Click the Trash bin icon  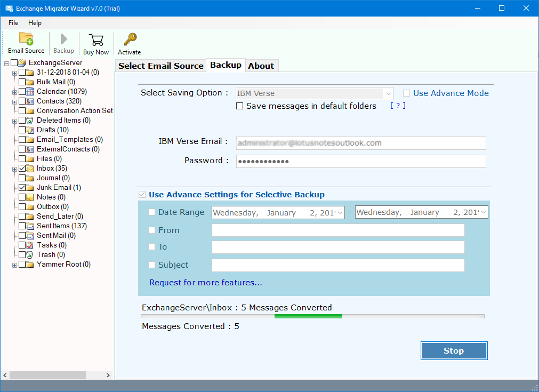click(x=30, y=255)
